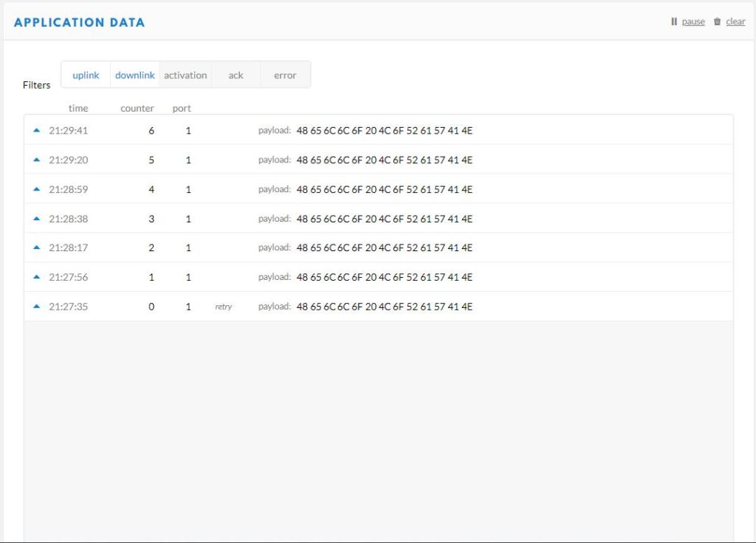Viewport: 756px width, 543px height.
Task: Click the trash icon beside clear
Action: tap(717, 21)
